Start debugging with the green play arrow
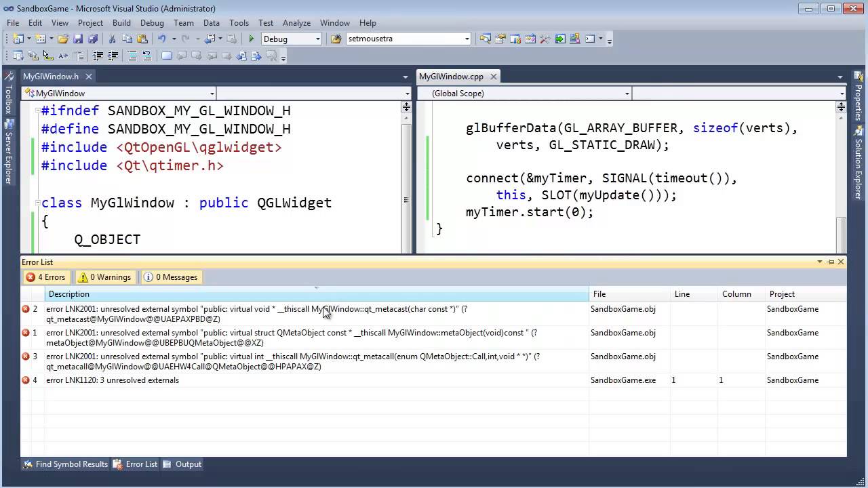Screen dimensions: 868x488 tap(252, 39)
